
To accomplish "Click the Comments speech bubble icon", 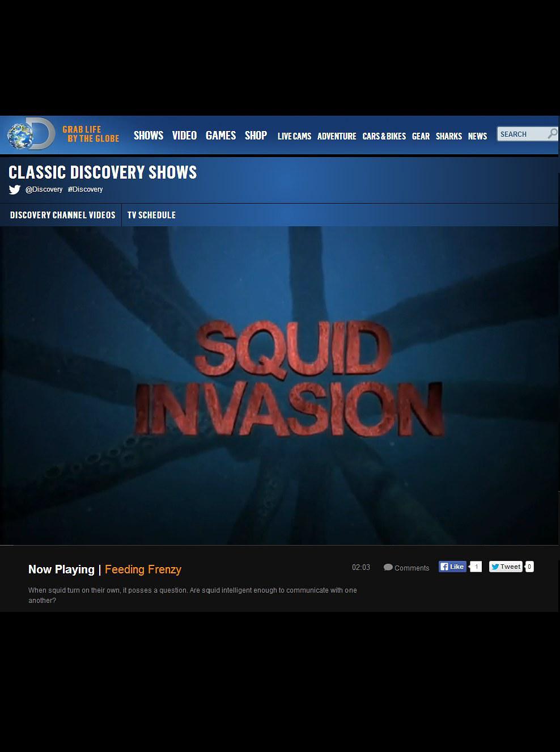I will 388,567.
